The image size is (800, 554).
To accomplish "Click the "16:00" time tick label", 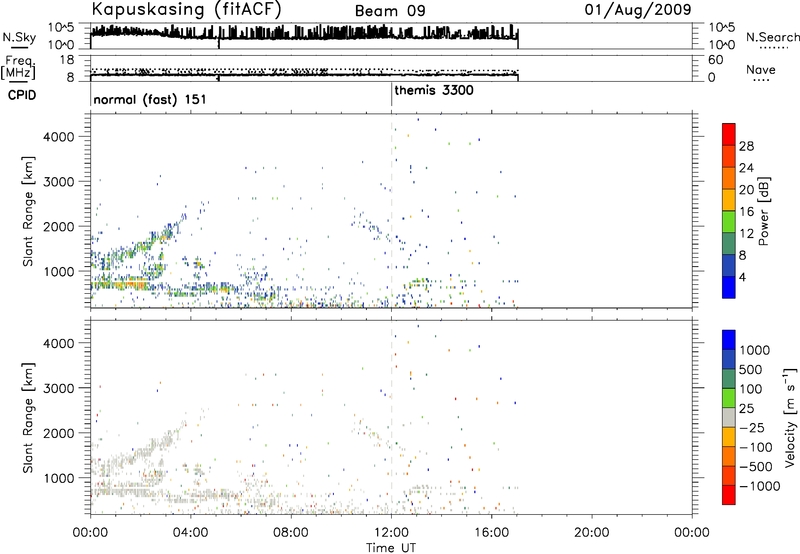I will pos(491,533).
